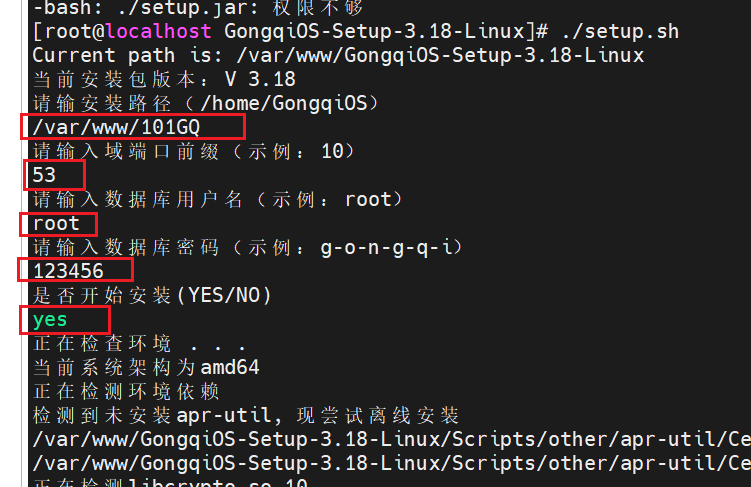Click the port prefix value 53
The height and width of the screenshot is (487, 751).
point(45,175)
